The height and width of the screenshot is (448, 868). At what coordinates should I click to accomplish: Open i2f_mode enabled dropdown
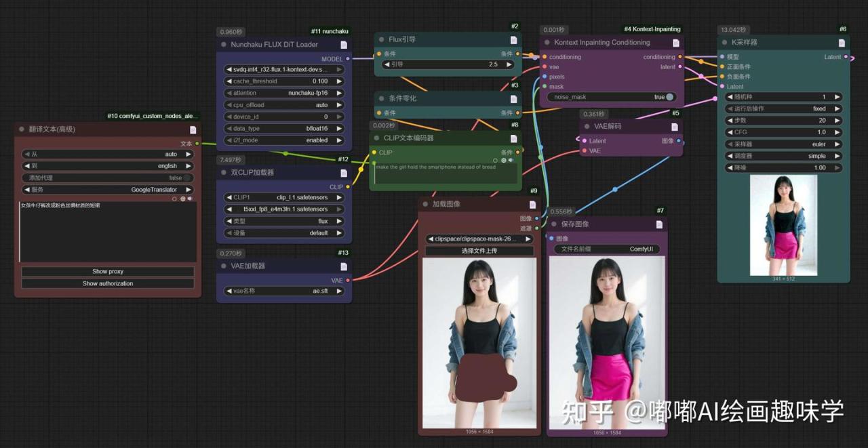tap(284, 140)
